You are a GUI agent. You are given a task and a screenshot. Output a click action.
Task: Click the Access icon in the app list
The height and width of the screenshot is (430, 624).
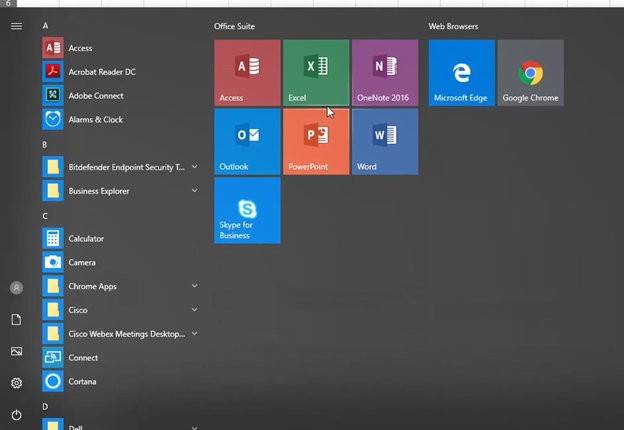point(53,48)
